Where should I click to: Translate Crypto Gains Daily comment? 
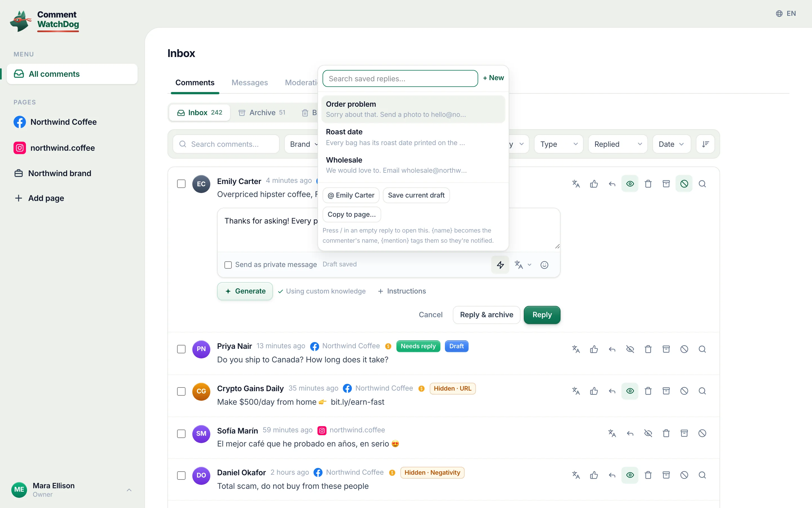coord(576,391)
